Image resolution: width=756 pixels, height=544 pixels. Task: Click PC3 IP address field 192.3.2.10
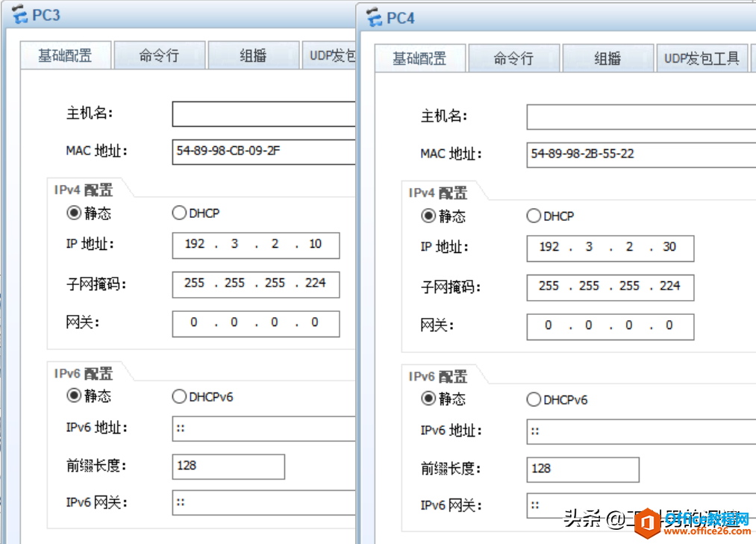255,246
